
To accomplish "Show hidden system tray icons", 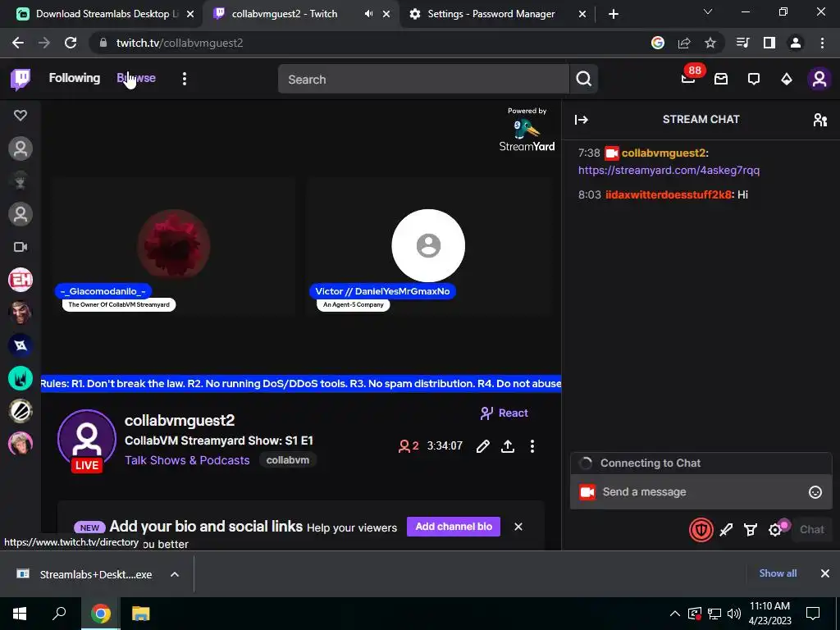I will click(675, 614).
